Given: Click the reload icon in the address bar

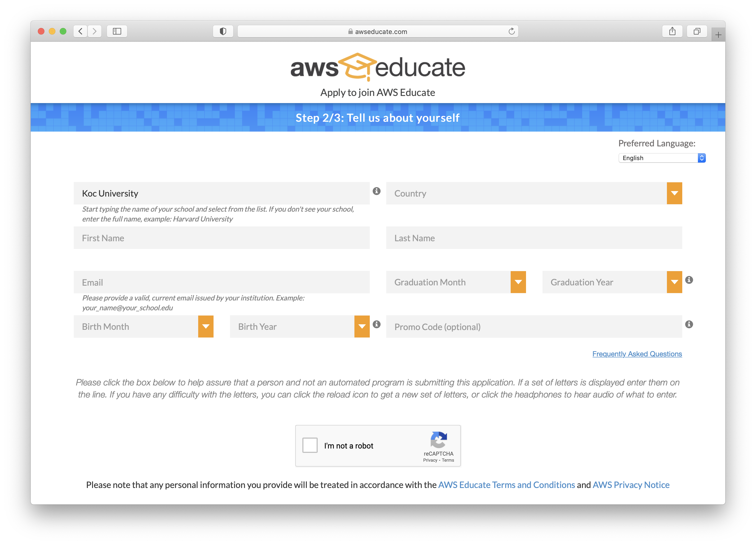Looking at the screenshot, I should pos(512,31).
